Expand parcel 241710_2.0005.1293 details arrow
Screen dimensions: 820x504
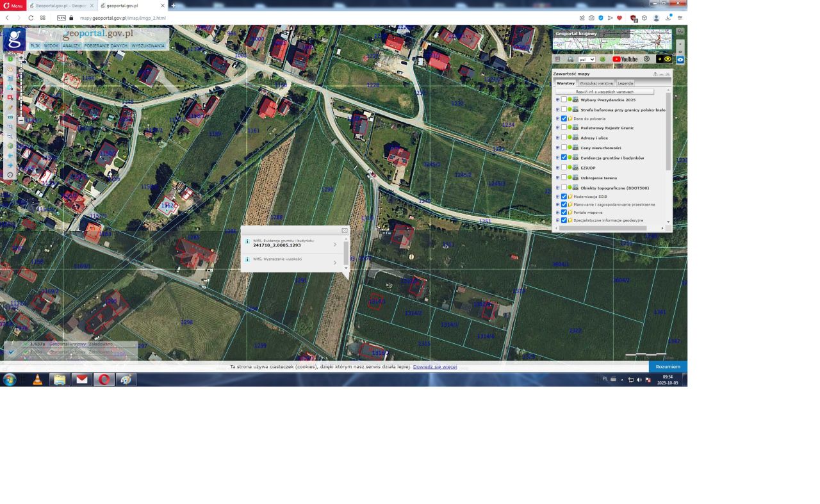click(x=334, y=245)
